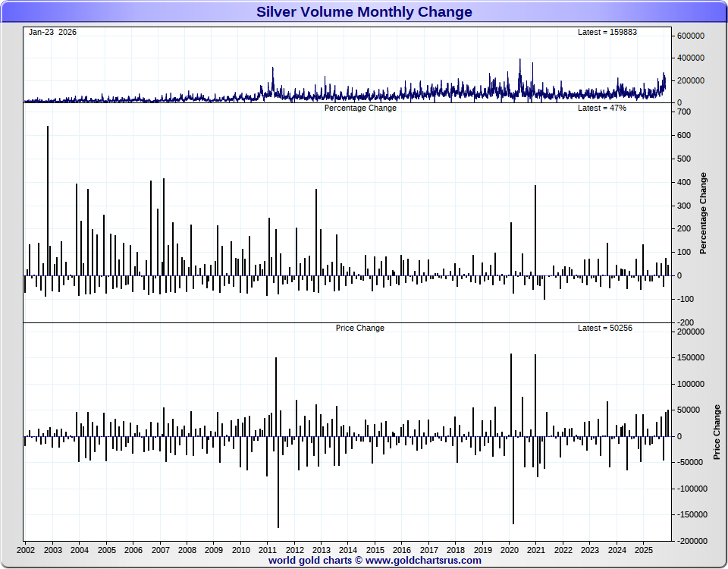Click the 400000 tick on volume axis
Viewport: 728px width, 569px height.
point(691,58)
